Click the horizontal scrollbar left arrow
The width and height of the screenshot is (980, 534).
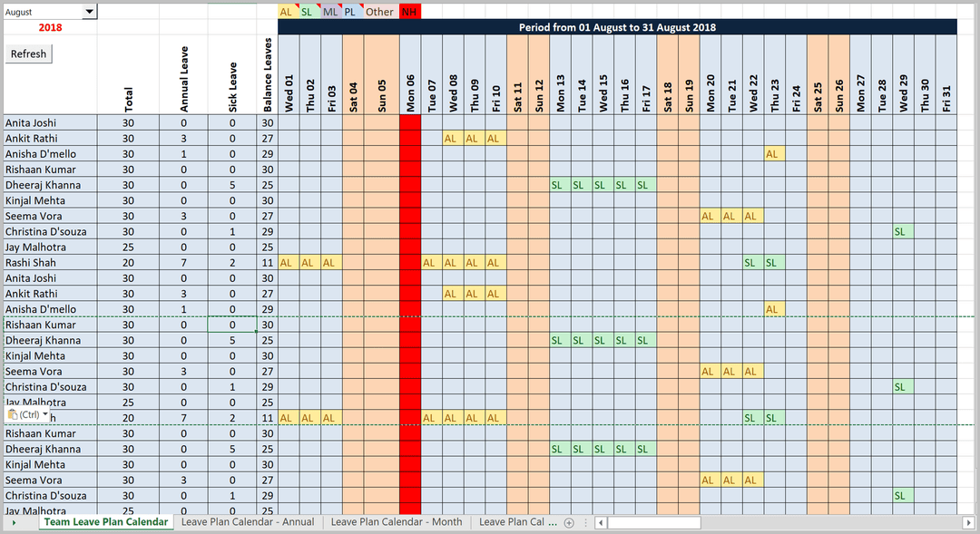point(600,522)
